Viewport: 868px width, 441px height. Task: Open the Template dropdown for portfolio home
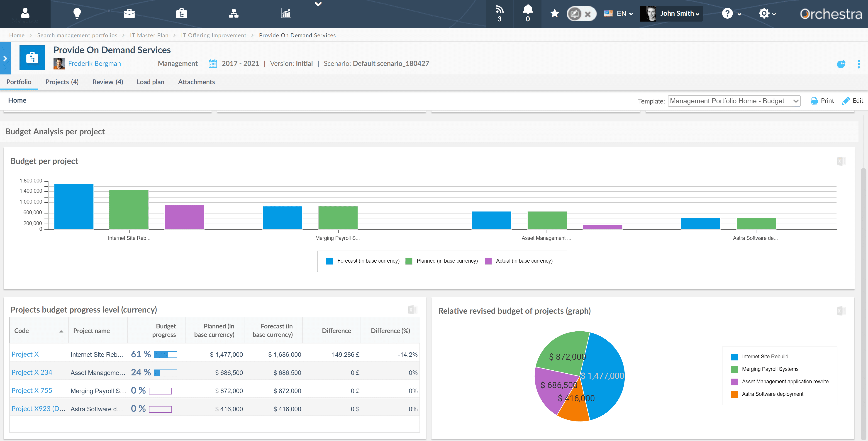click(x=734, y=101)
